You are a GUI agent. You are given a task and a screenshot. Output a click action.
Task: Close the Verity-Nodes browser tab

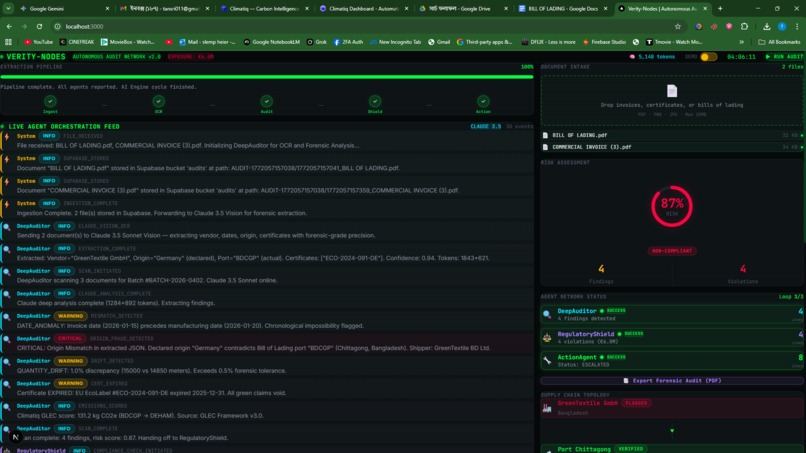705,8
